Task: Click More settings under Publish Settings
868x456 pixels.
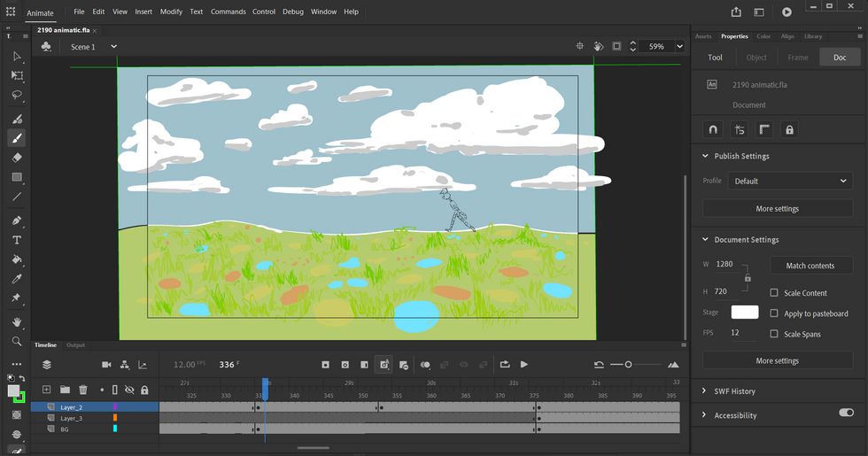Action: [x=778, y=209]
